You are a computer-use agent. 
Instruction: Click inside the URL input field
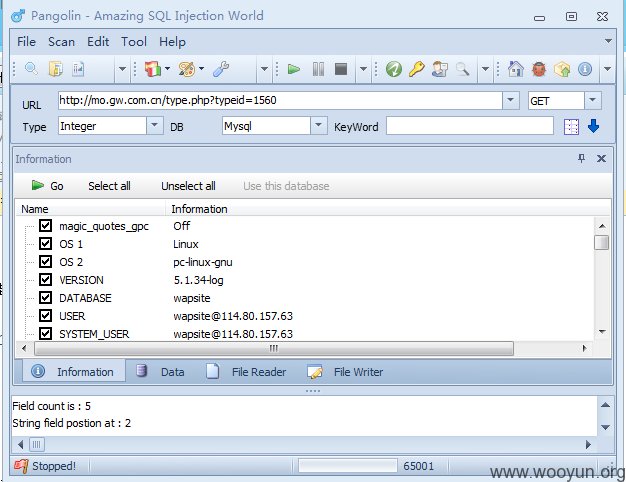pyautogui.click(x=280, y=100)
